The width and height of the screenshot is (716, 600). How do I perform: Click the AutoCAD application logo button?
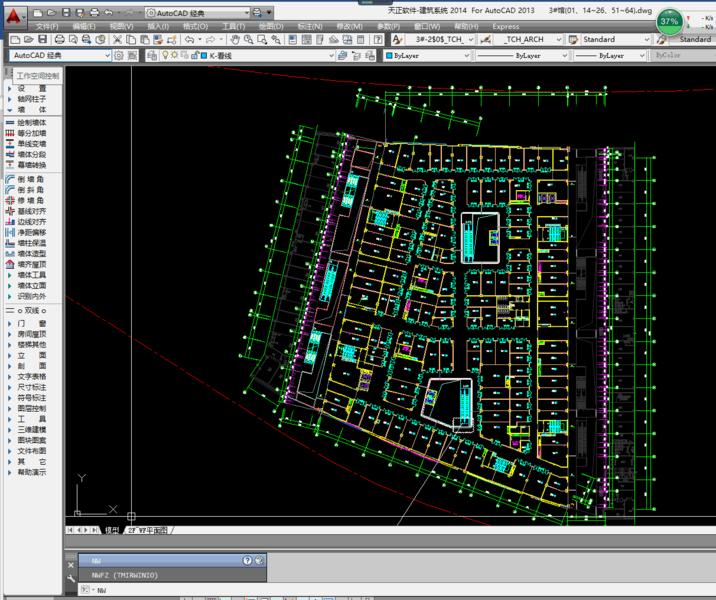pyautogui.click(x=14, y=18)
